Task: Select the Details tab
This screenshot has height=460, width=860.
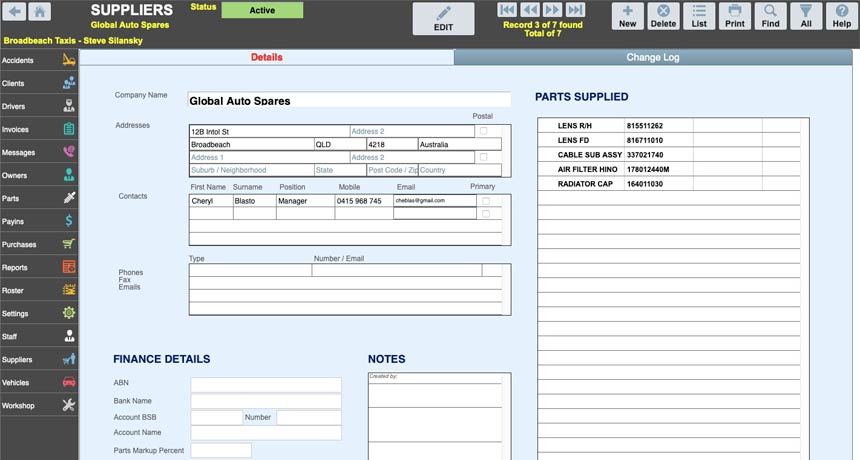Action: 266,58
